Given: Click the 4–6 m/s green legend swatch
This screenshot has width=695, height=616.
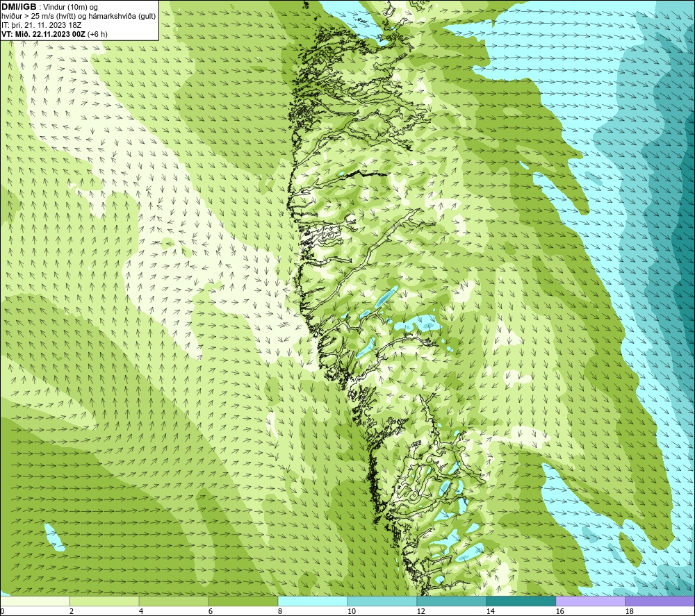Looking at the screenshot, I should [x=174, y=601].
